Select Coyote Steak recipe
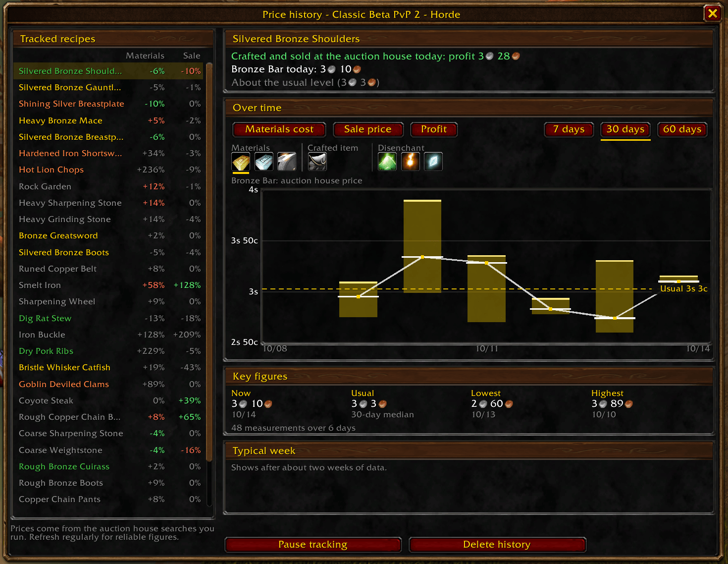 109,400
